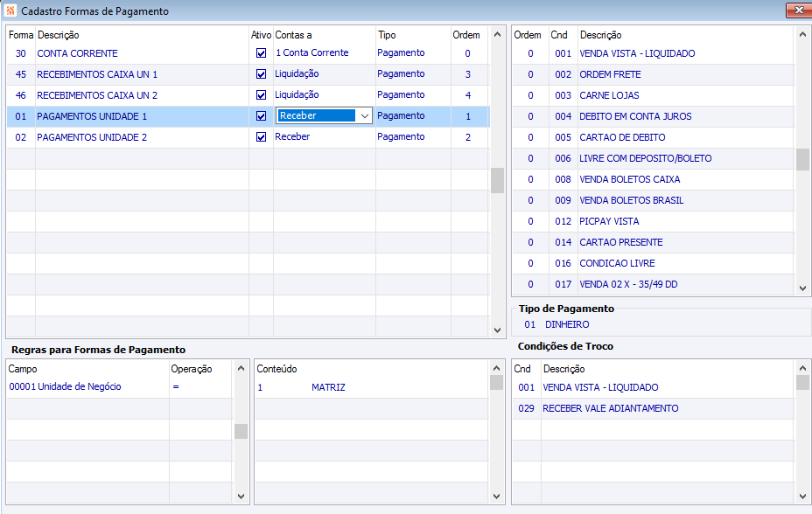Select VENDA VISTA - LIQUIDADO in Condições de Troco
The height and width of the screenshot is (514, 812).
tap(600, 387)
